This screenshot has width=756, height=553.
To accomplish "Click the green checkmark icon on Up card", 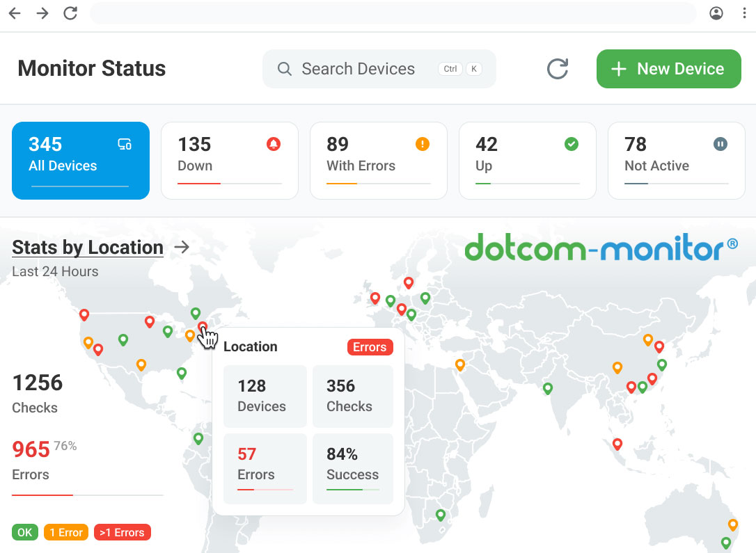I will pos(572,144).
